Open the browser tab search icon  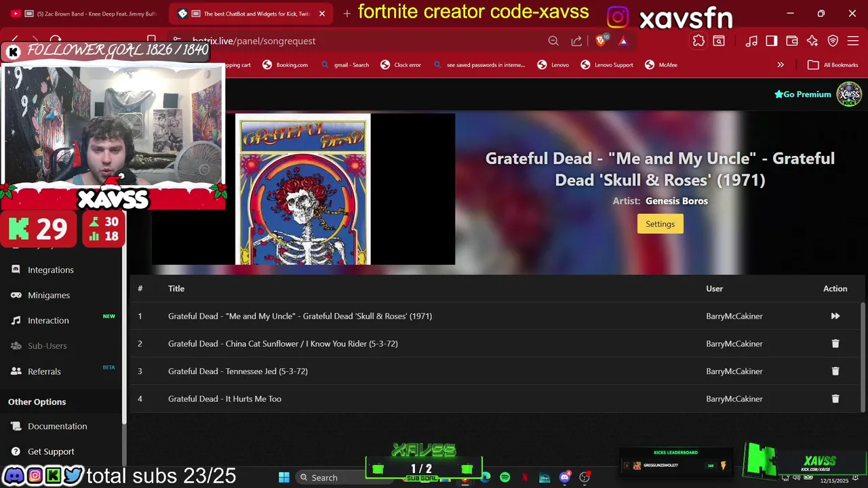click(719, 41)
